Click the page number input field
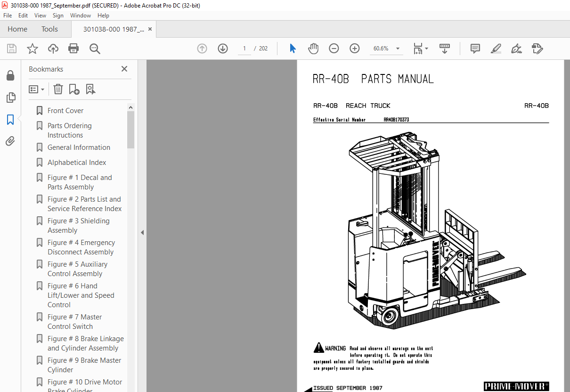The width and height of the screenshot is (570, 392). (x=244, y=49)
